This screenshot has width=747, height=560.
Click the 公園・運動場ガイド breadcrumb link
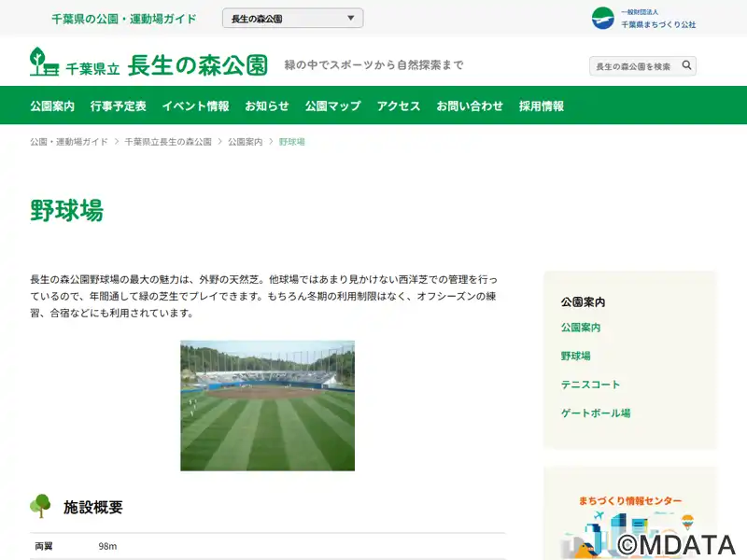click(69, 142)
